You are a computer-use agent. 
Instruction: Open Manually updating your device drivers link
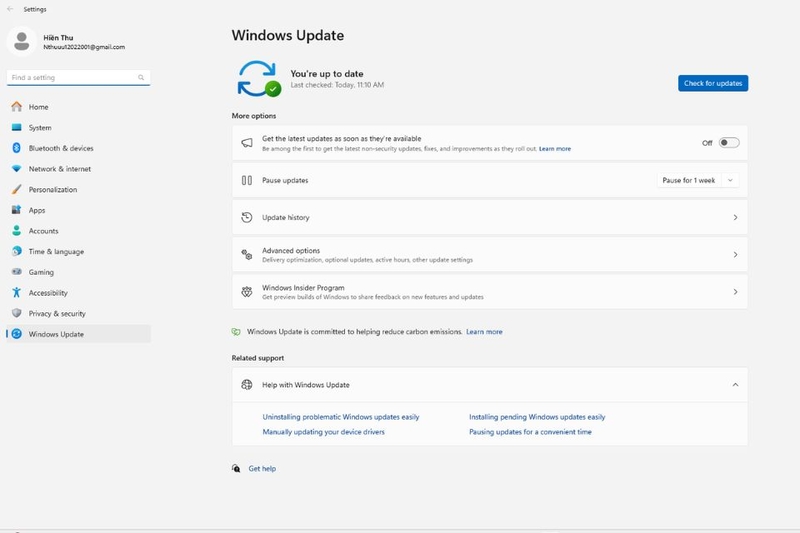tap(323, 432)
